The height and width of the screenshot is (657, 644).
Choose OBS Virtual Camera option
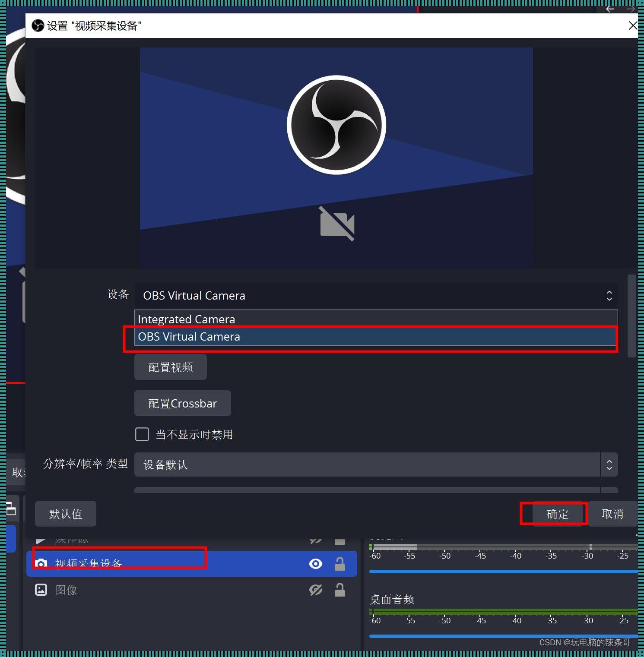tap(375, 337)
